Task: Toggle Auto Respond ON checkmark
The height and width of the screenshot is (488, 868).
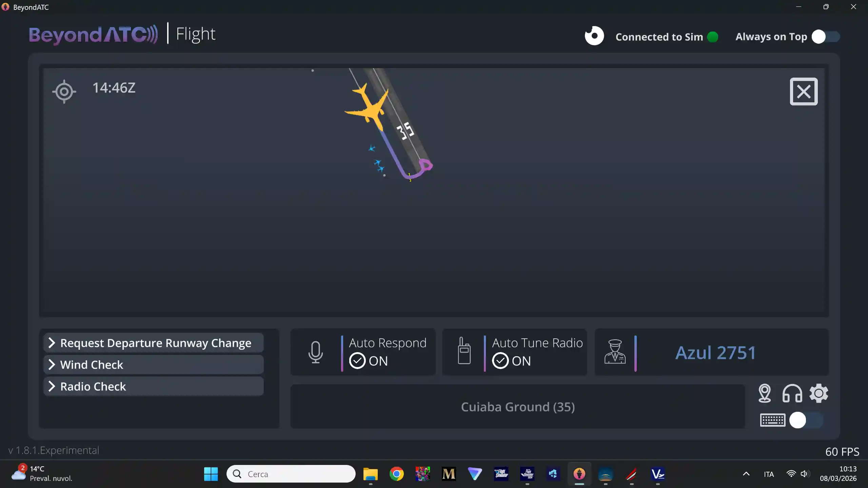Action: [x=357, y=361]
